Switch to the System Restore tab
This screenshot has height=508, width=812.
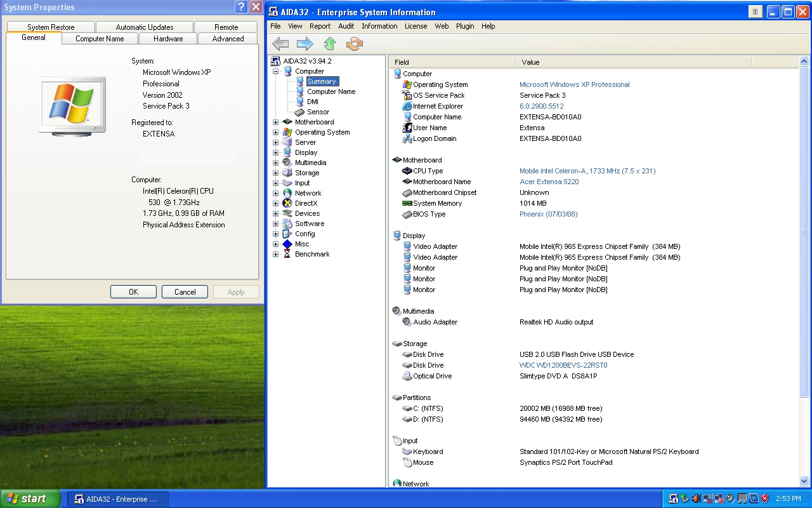point(51,27)
